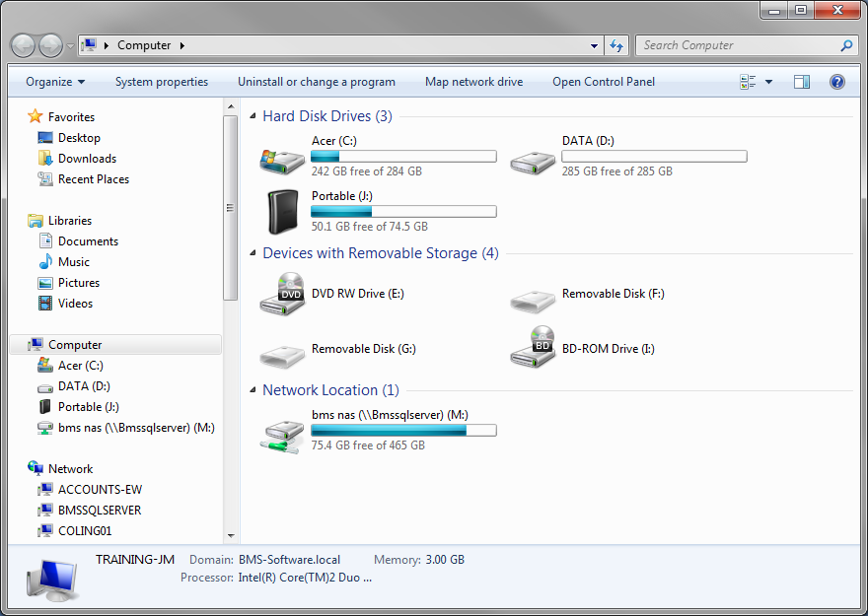
Task: Click the Computer icon in address bar
Action: (x=89, y=44)
